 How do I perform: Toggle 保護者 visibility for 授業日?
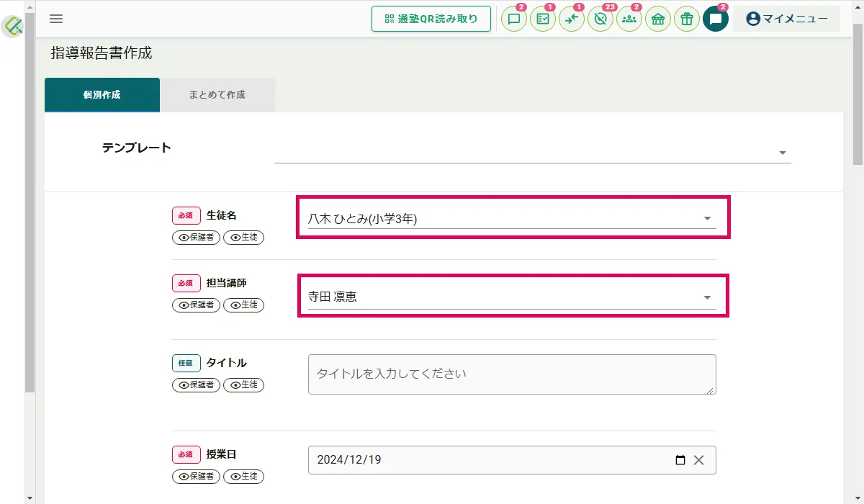click(197, 476)
